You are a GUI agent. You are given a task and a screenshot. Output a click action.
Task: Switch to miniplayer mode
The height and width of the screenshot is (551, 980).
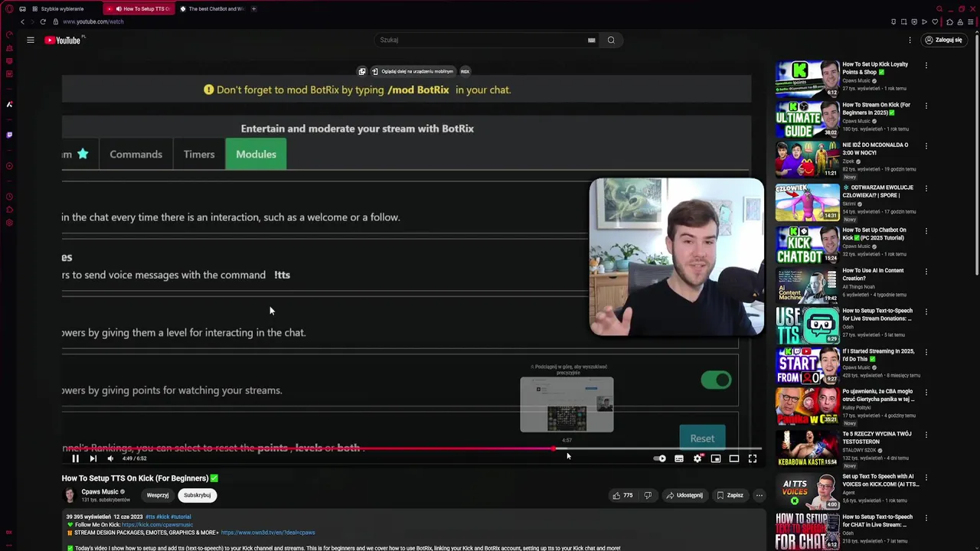coord(716,458)
